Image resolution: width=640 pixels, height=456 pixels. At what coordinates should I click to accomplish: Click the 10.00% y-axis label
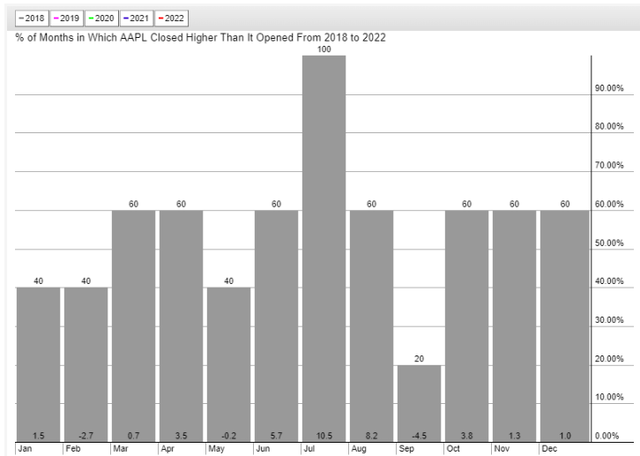click(x=609, y=397)
